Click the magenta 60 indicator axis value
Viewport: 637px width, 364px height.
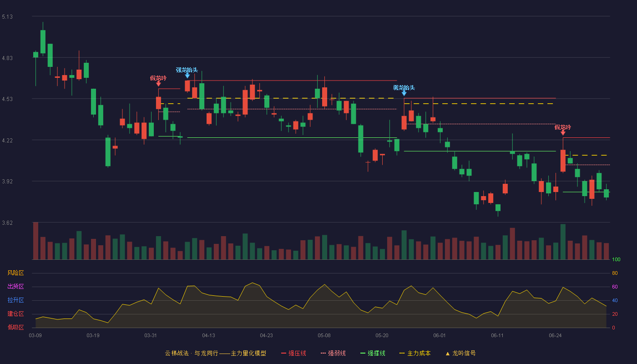(x=615, y=287)
